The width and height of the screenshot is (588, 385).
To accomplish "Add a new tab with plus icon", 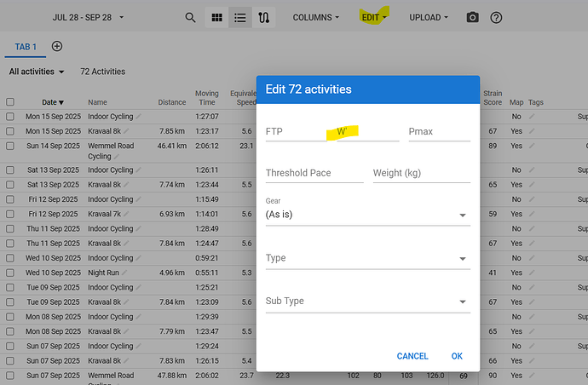I will tap(57, 47).
